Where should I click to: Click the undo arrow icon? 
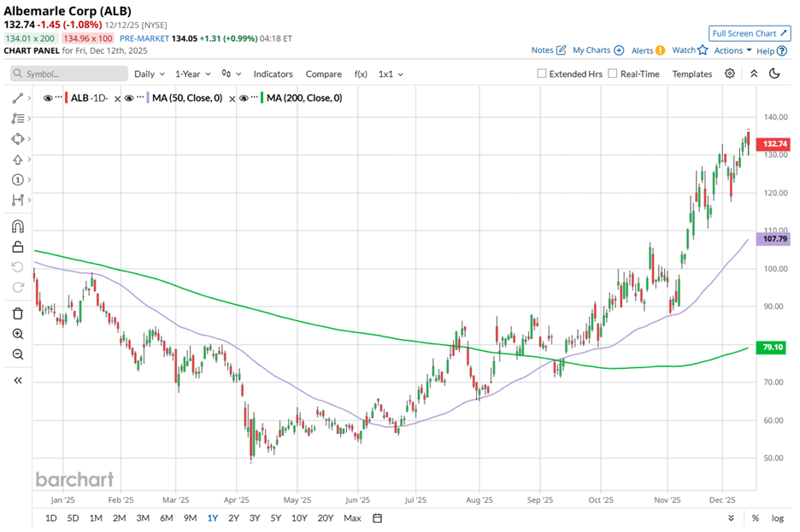[x=18, y=267]
